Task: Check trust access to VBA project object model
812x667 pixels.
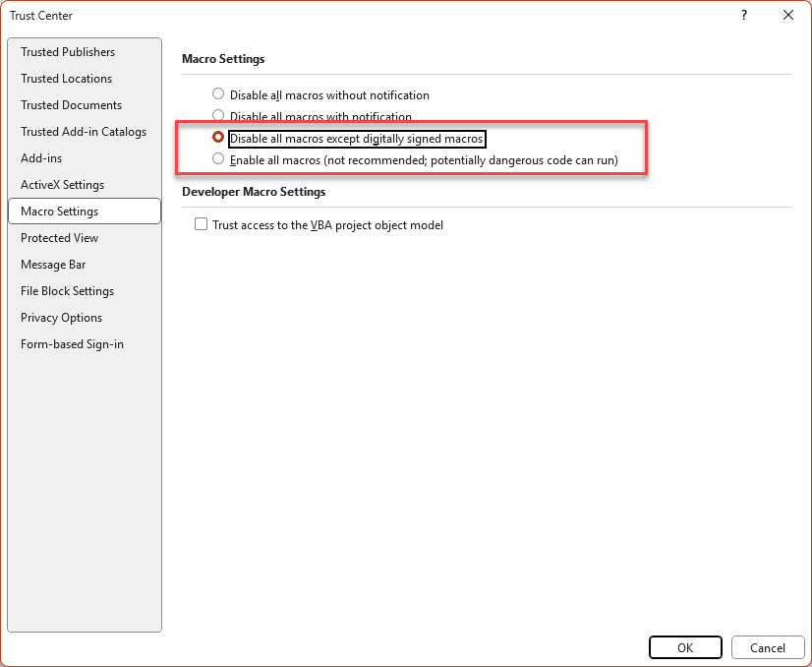Action: pyautogui.click(x=201, y=223)
